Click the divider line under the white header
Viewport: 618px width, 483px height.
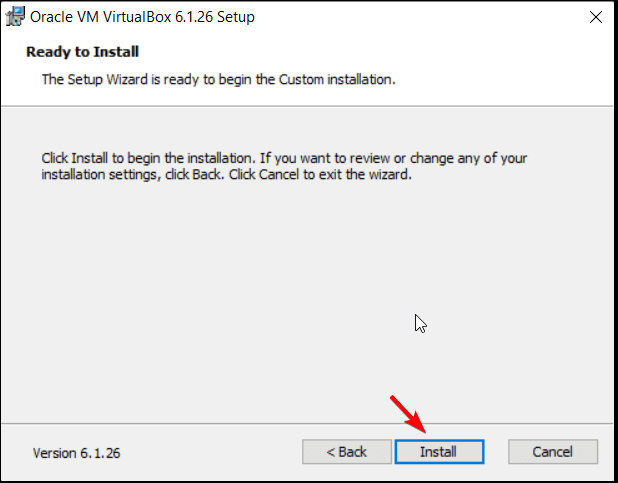point(307,106)
